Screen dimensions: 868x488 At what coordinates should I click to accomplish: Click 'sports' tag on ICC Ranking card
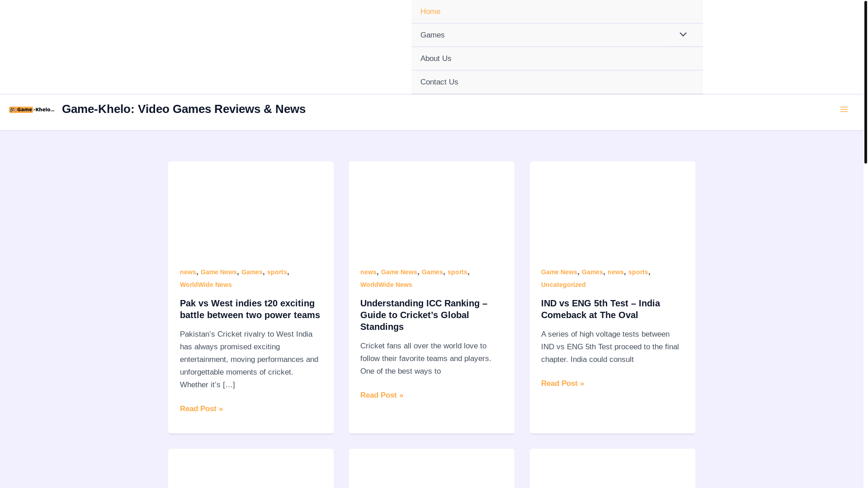(458, 272)
